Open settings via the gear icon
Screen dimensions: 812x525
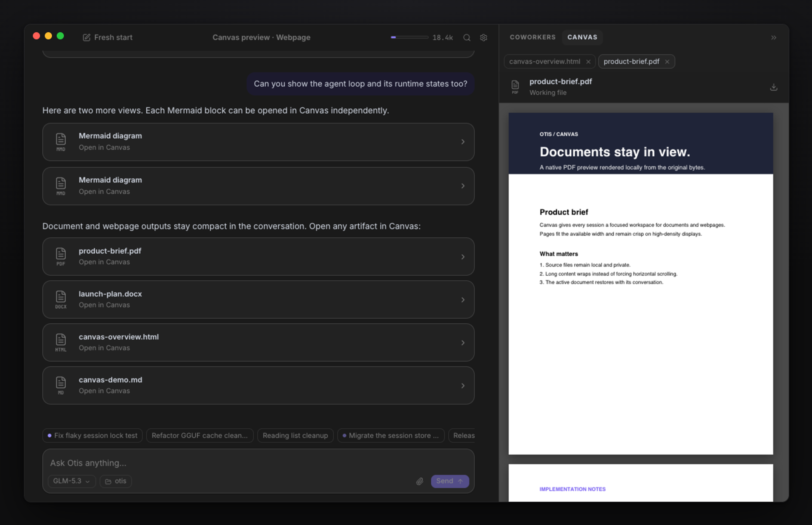click(483, 38)
